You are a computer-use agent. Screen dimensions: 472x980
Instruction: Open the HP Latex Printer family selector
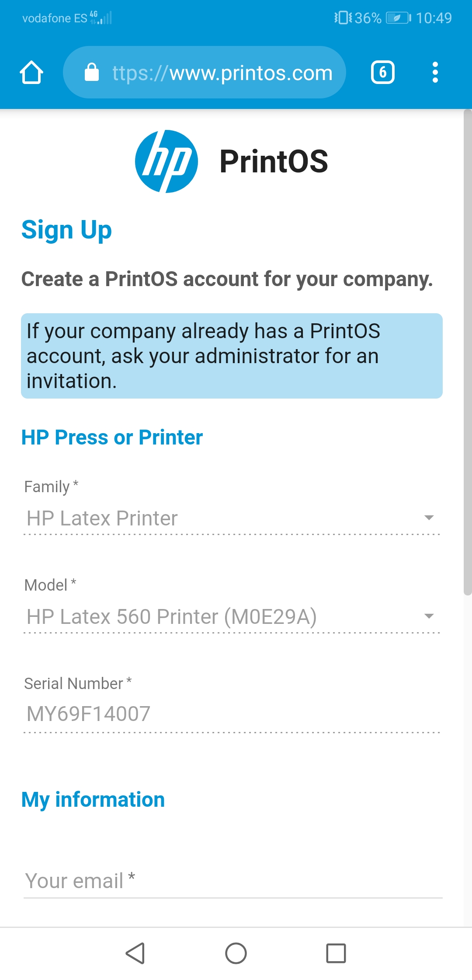(232, 519)
